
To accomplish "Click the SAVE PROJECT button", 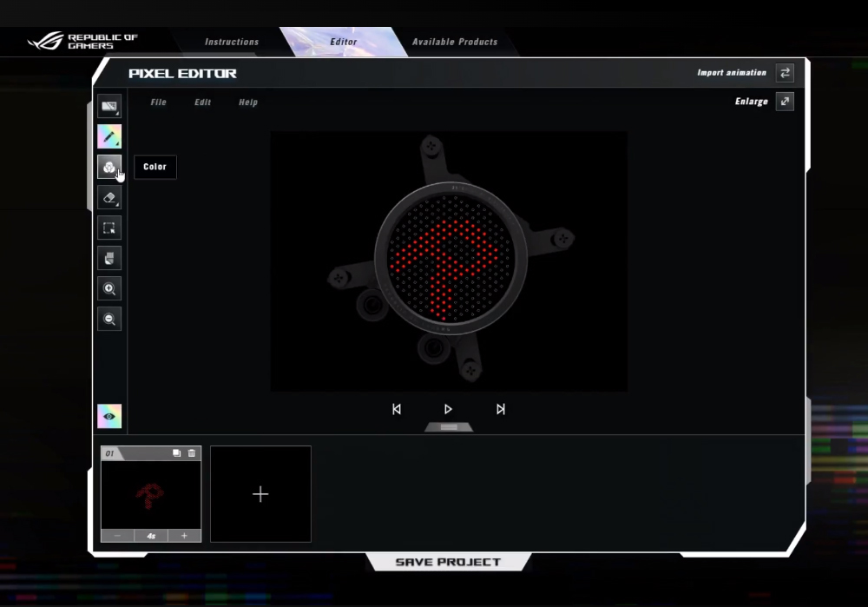I will 448,562.
